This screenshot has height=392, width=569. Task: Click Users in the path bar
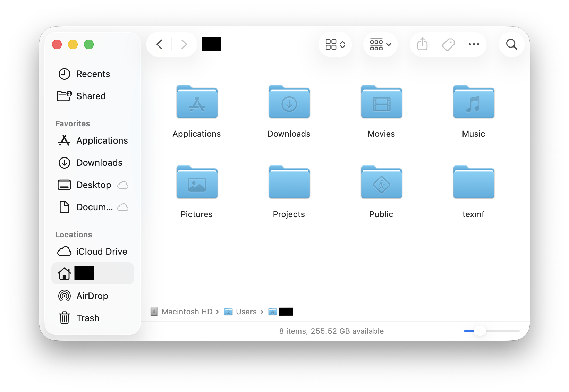(240, 312)
